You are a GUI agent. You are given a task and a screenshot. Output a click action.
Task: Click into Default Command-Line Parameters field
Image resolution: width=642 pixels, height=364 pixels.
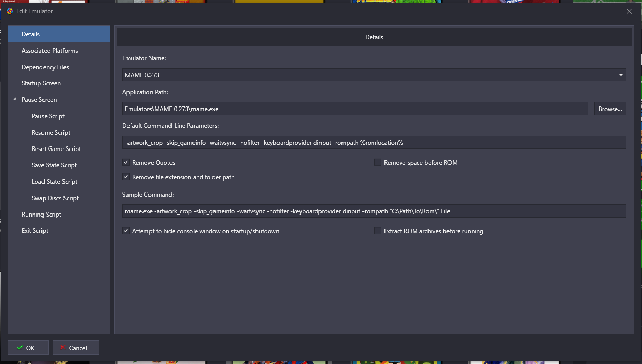click(x=374, y=142)
